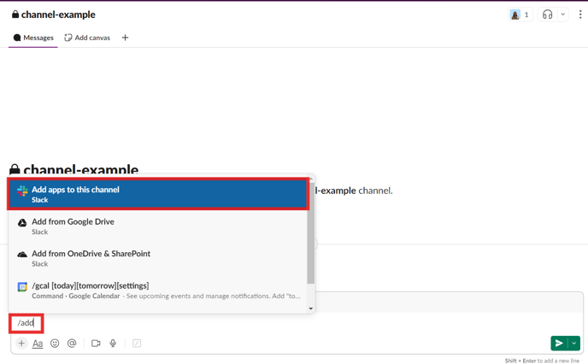Open the channel more options menu
Viewport: 588px width, 364px height.
[580, 15]
